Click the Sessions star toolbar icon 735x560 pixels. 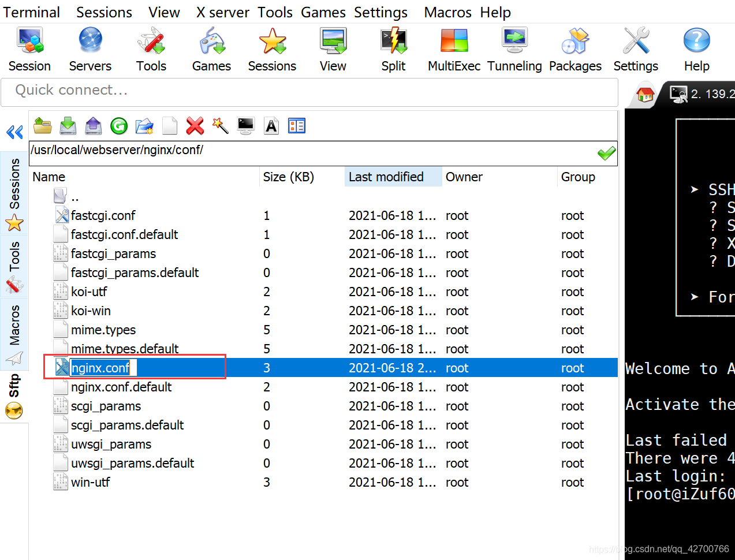272,50
